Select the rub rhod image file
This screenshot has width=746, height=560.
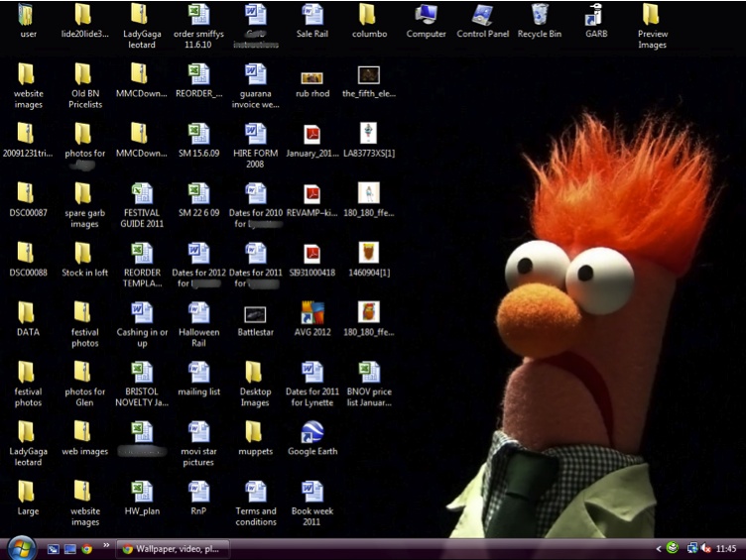pos(312,84)
